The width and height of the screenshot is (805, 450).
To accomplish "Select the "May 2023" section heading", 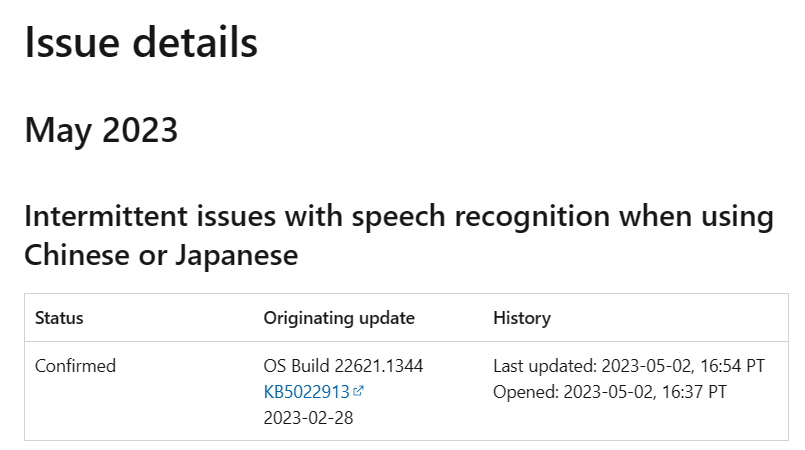I will click(101, 130).
